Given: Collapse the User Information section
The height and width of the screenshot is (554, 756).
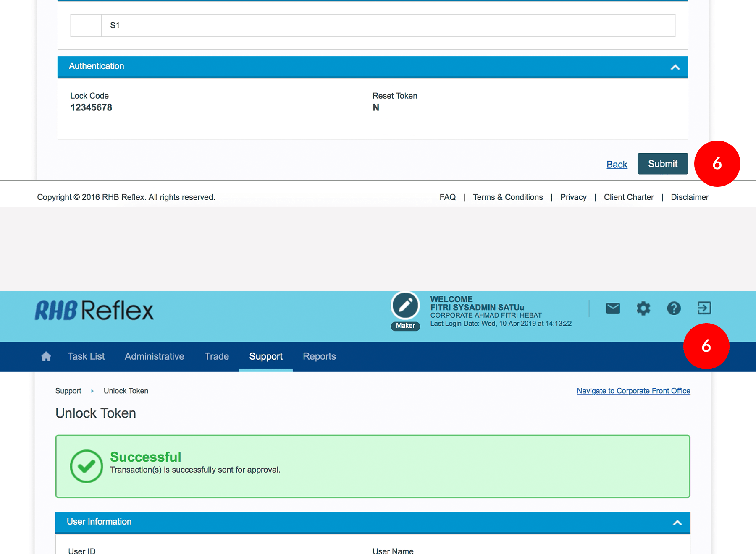Looking at the screenshot, I should point(677,523).
